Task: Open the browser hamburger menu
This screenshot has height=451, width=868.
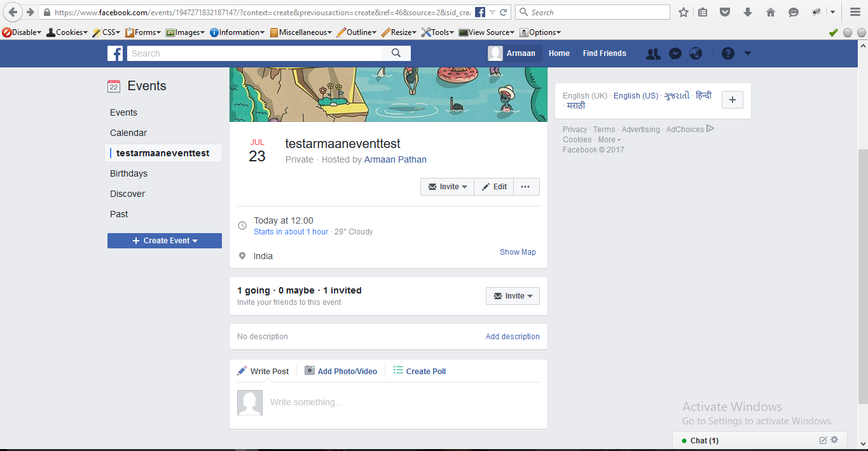Action: pyautogui.click(x=855, y=12)
